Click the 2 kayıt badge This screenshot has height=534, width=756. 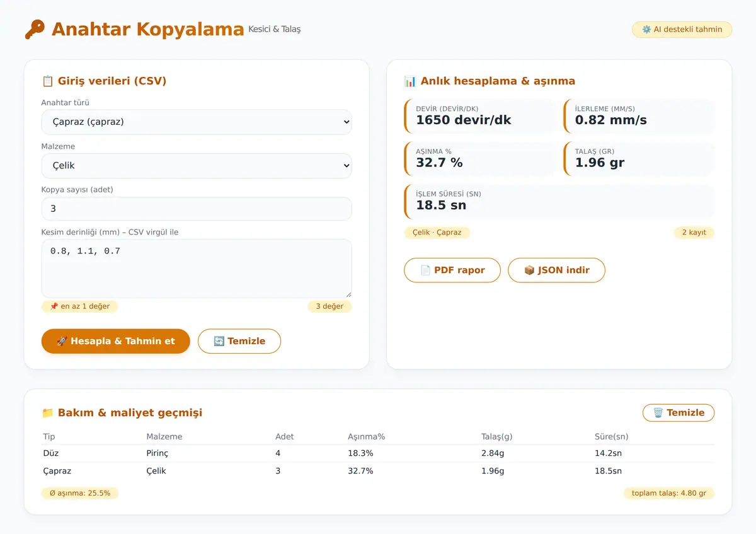(694, 233)
